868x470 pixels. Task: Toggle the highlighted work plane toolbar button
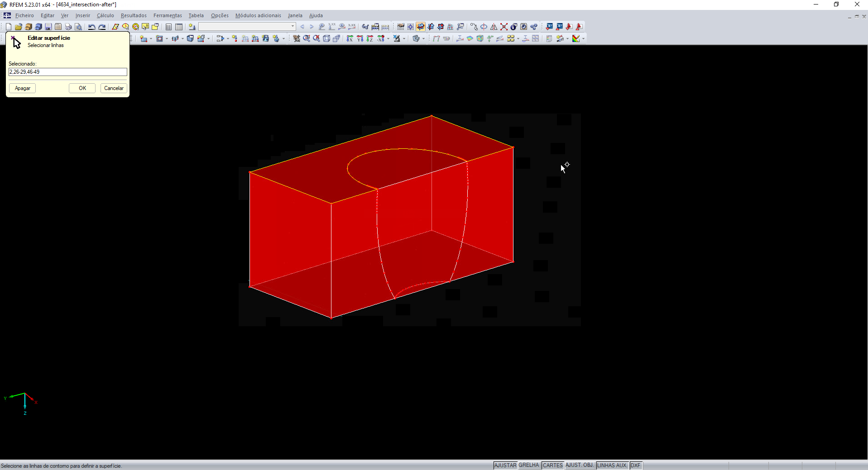click(x=421, y=27)
